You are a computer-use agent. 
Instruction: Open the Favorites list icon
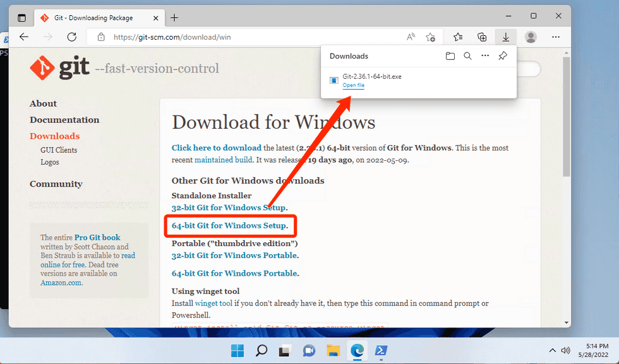[458, 37]
